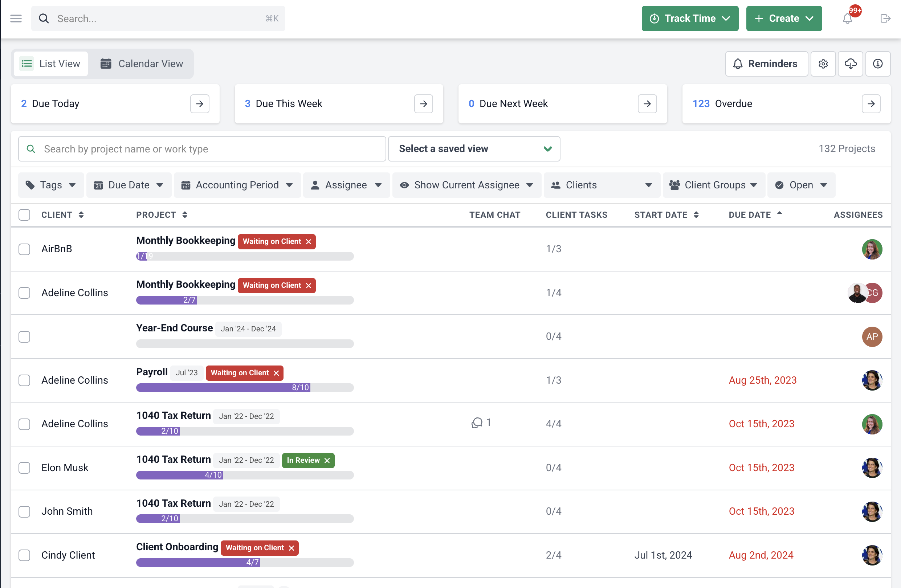Select the checkbox for AirBnB's Monthly Bookkeeping row
Viewport: 901px width, 588px height.
(x=24, y=249)
